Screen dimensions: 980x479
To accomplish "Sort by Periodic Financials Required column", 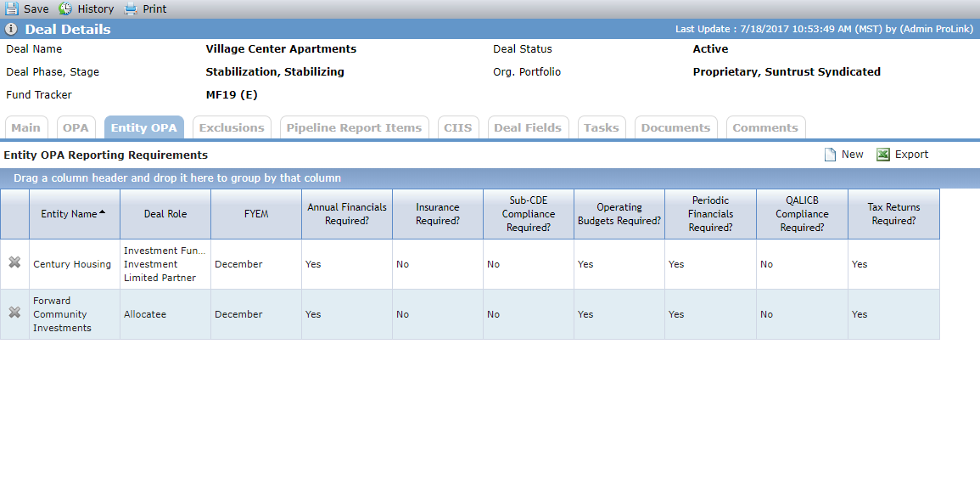I will (711, 214).
